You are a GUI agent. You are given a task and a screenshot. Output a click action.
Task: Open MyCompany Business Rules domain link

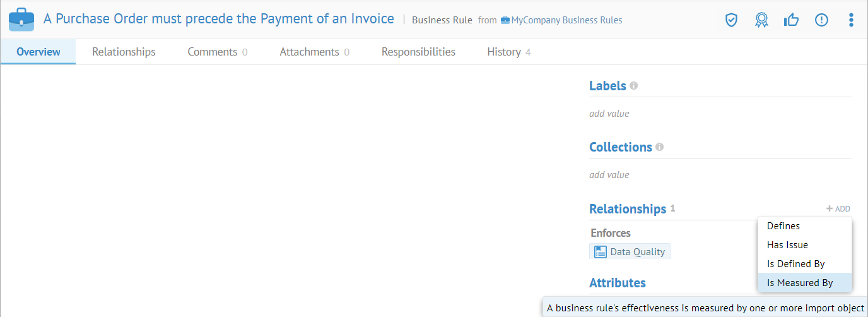point(566,20)
